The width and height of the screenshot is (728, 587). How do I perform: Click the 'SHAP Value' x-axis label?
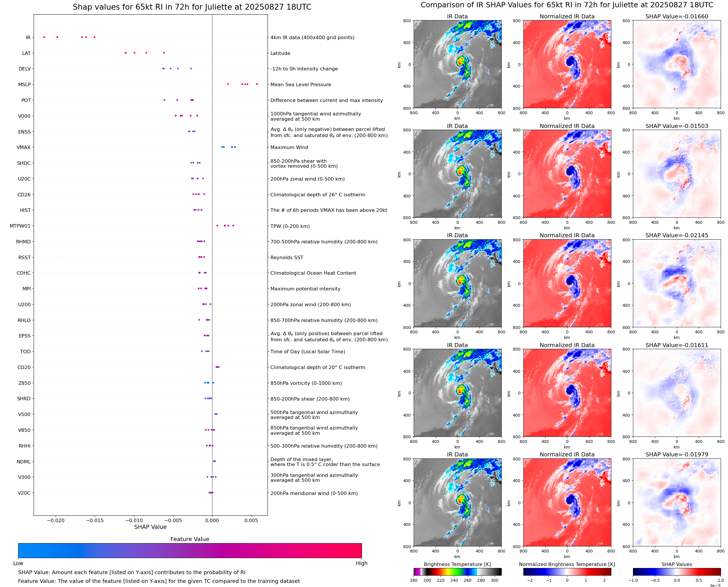coord(150,527)
